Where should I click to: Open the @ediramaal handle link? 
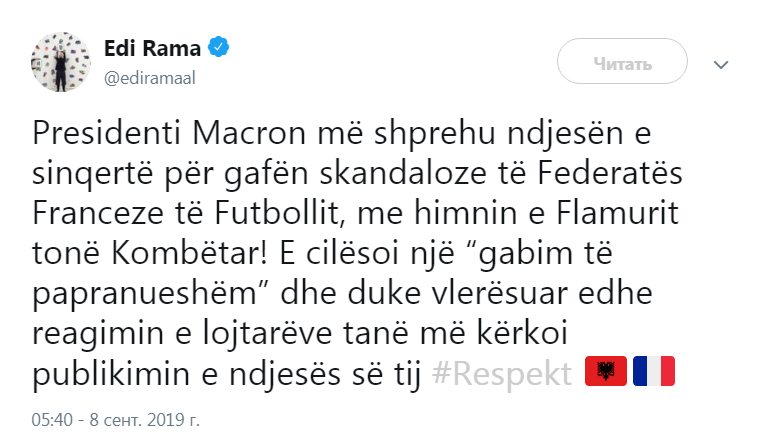pos(150,72)
